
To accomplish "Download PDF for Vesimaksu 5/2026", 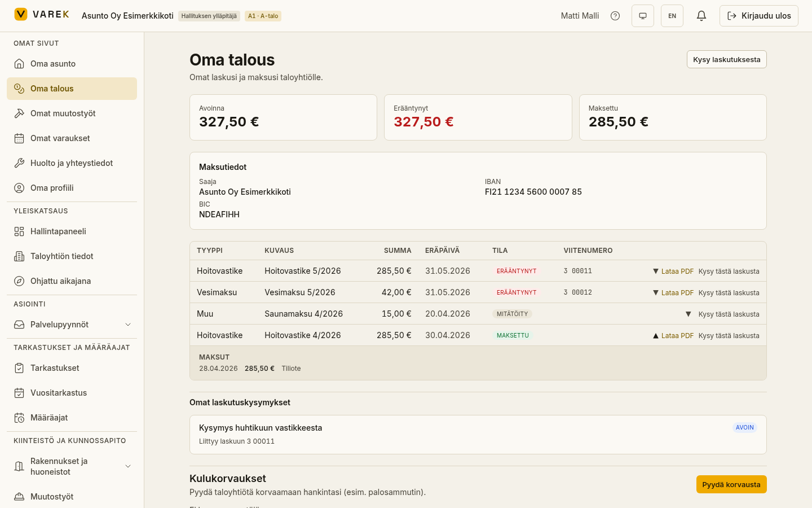I will pos(677,293).
